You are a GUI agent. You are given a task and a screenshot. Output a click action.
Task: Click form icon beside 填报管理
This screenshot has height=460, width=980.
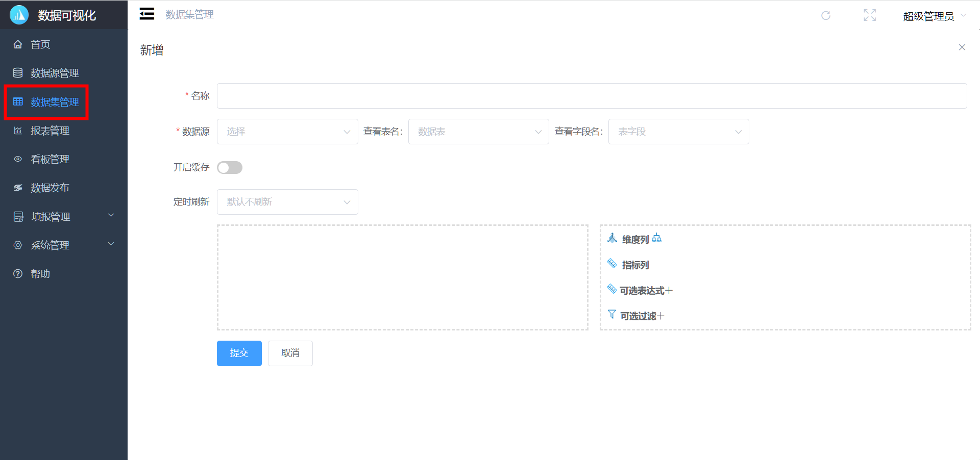point(18,217)
